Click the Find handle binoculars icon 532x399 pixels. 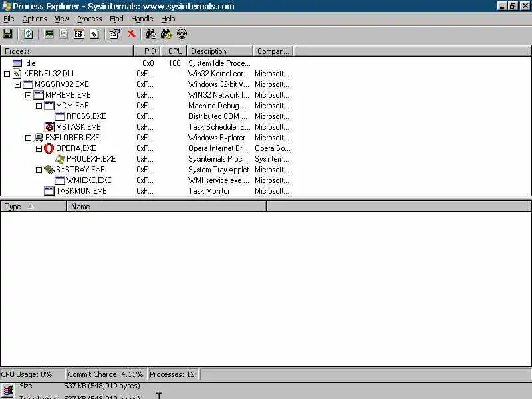(x=151, y=34)
